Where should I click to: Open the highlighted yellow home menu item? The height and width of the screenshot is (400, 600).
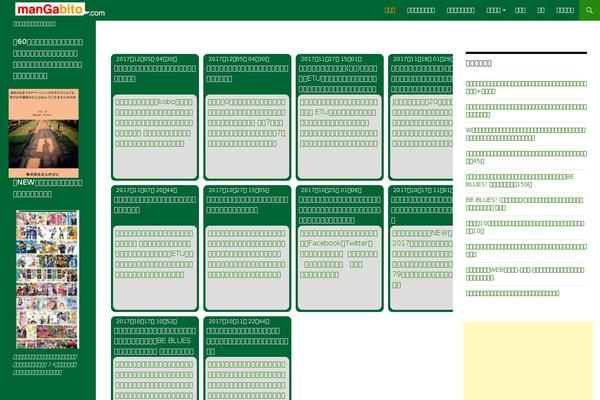[390, 10]
